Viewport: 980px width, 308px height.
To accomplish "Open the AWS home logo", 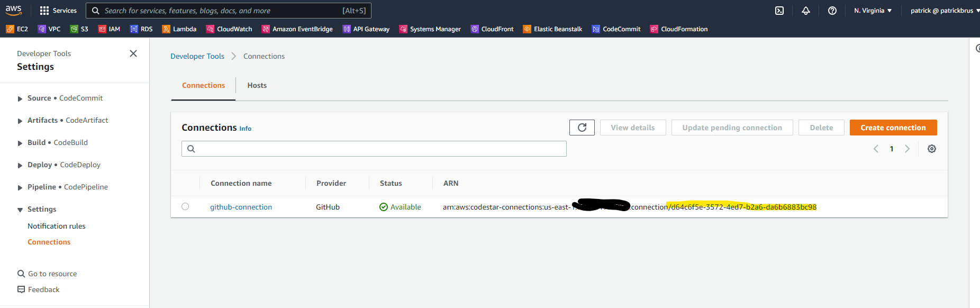I will pos(14,10).
